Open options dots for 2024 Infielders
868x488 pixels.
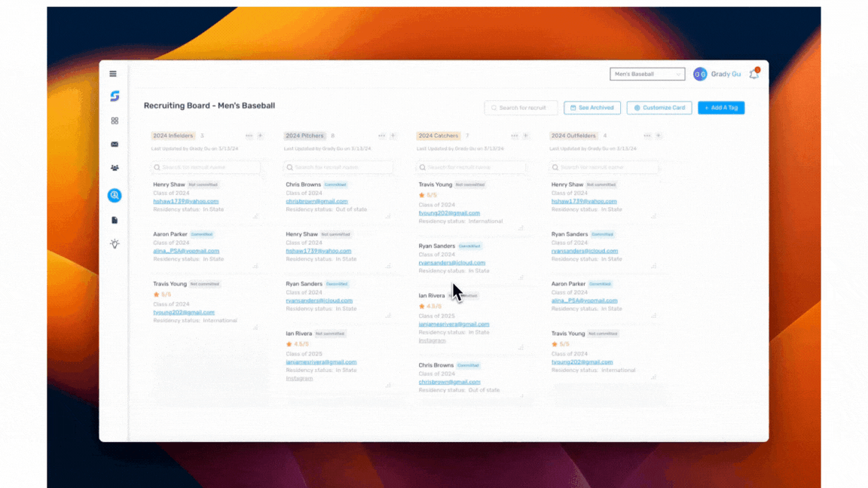(x=249, y=136)
